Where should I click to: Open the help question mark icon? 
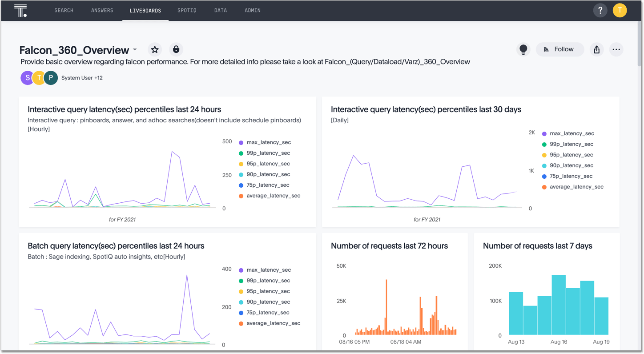600,10
